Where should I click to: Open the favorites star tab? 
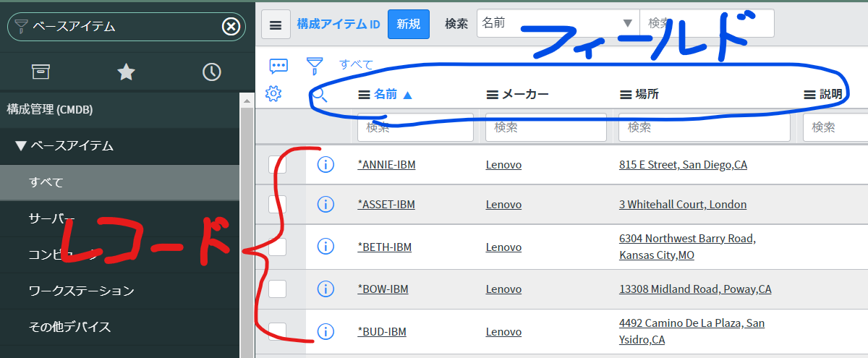[127, 72]
